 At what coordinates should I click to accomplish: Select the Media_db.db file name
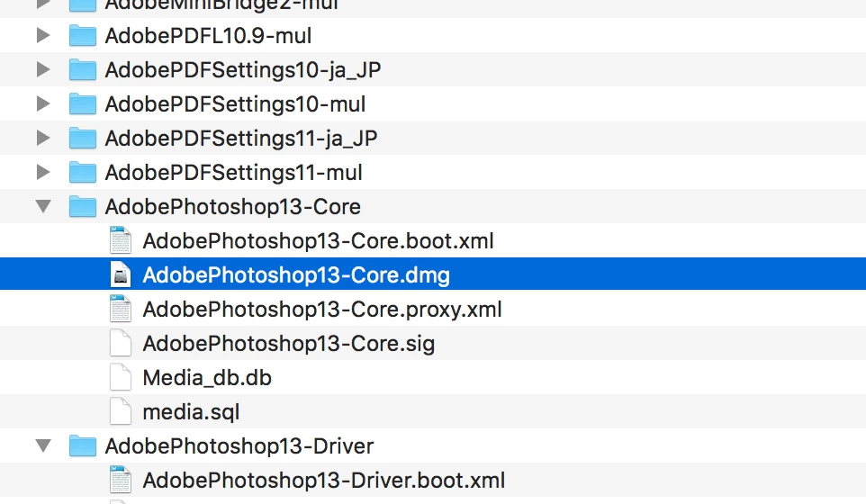(207, 378)
